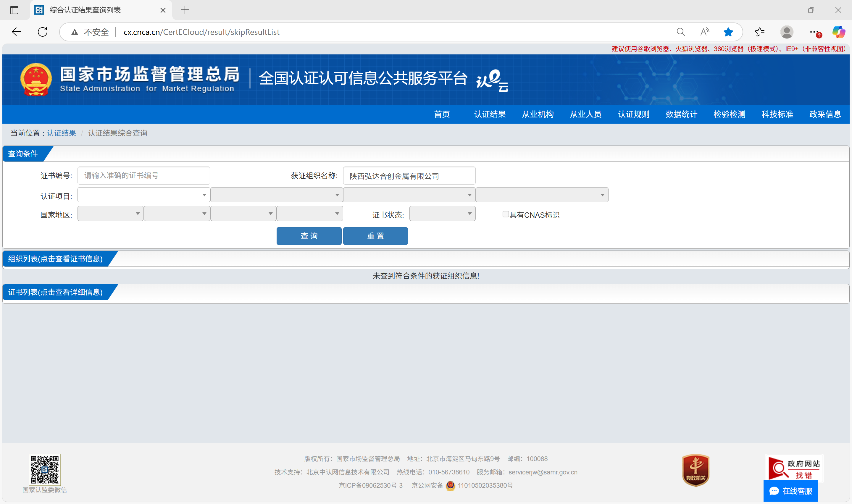Open the 从业机构 navigation menu
The image size is (852, 504).
click(538, 114)
